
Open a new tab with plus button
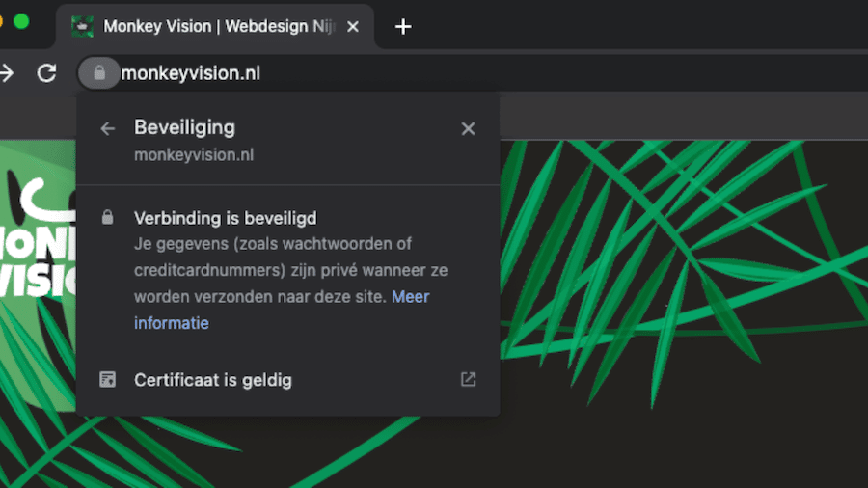tap(403, 27)
